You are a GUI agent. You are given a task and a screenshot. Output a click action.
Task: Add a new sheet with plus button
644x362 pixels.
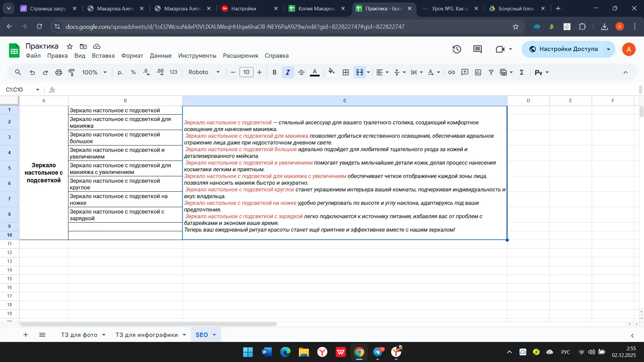pos(25,335)
